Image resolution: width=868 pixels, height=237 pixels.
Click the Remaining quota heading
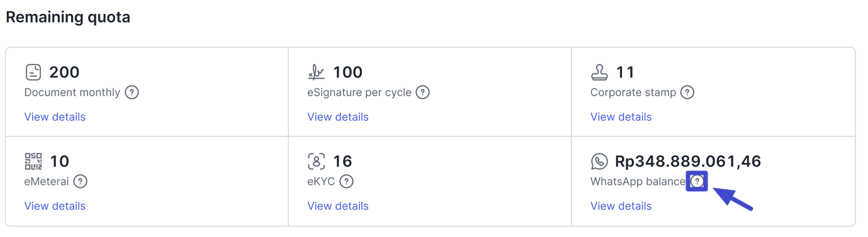click(x=68, y=17)
